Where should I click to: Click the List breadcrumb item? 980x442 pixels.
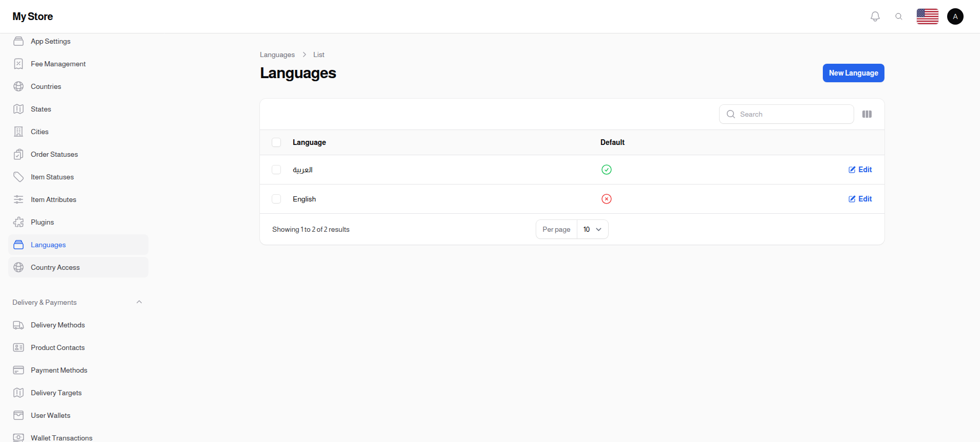pyautogui.click(x=319, y=54)
